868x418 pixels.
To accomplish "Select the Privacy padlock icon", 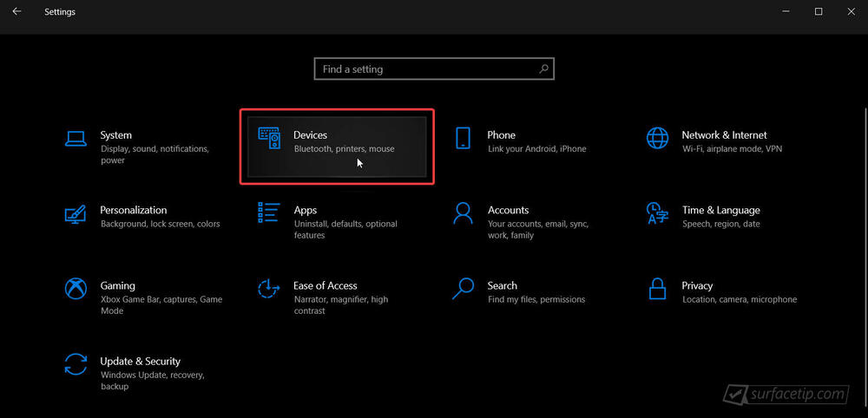I will (x=657, y=289).
